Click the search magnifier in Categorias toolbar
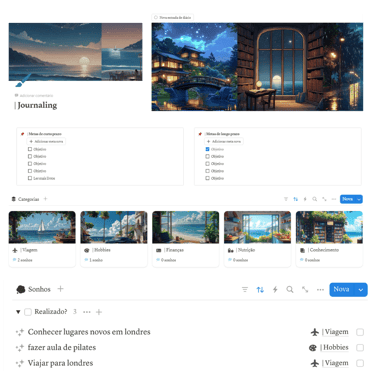The height and width of the screenshot is (385, 375). [314, 199]
